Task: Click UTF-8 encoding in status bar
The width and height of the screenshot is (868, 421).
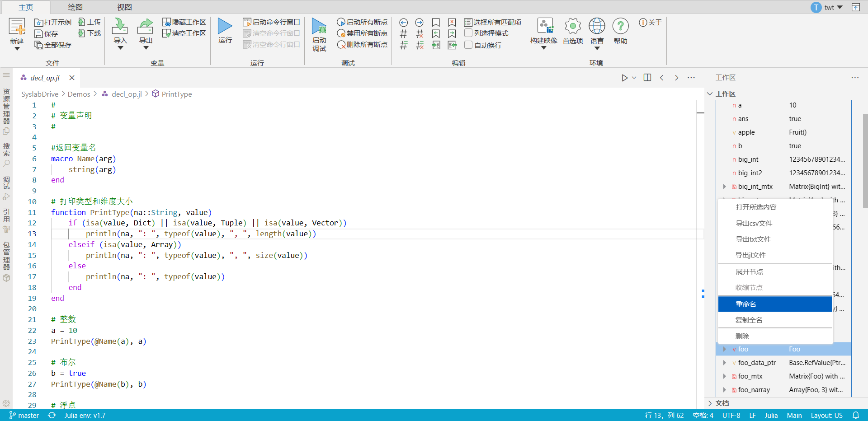Action: [x=731, y=415]
